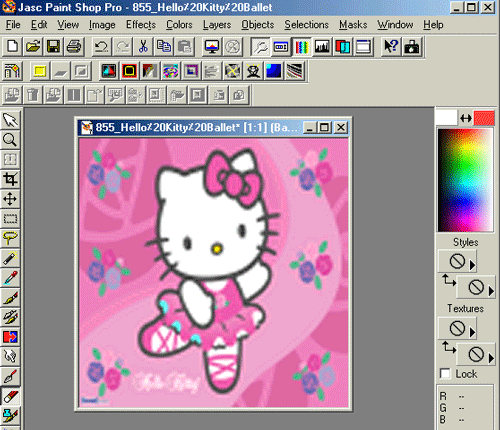Open the Window menu
The width and height of the screenshot is (500, 430).
click(395, 25)
